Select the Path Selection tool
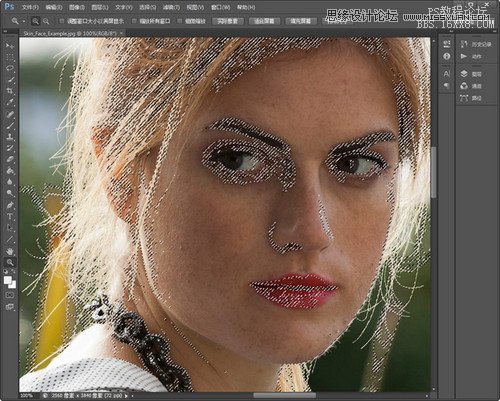The width and height of the screenshot is (500, 401). [x=10, y=228]
